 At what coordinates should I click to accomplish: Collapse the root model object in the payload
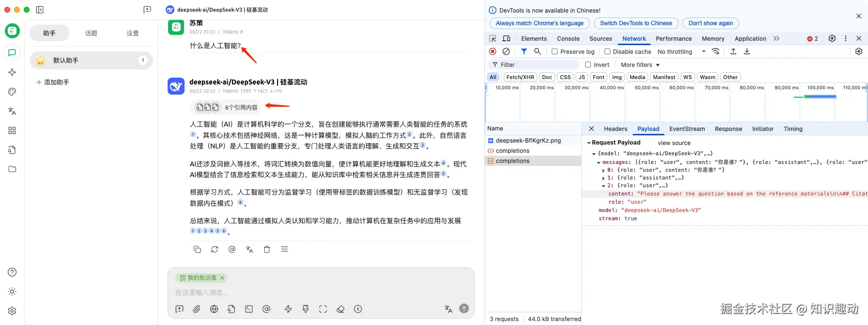click(594, 154)
